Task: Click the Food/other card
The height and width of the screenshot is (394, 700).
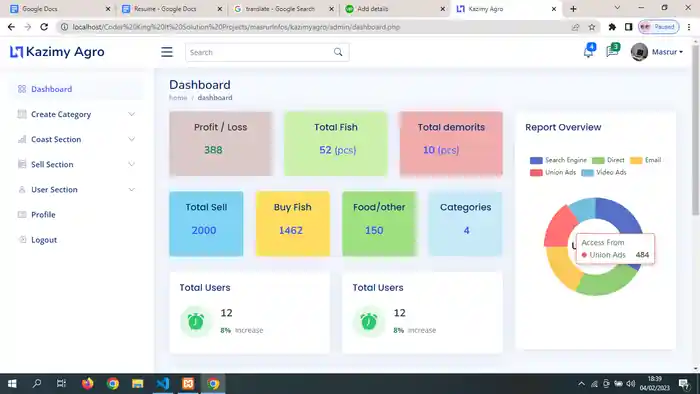Action: (x=379, y=224)
